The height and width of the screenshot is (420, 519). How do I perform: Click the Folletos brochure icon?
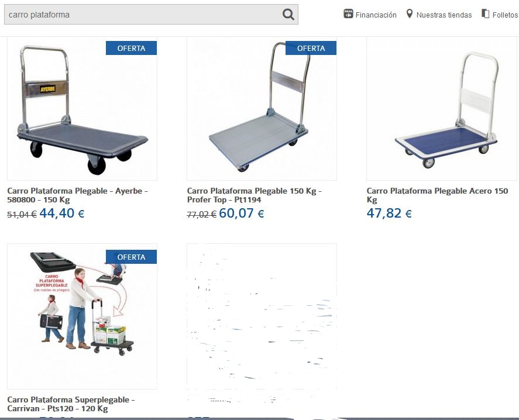tap(485, 14)
